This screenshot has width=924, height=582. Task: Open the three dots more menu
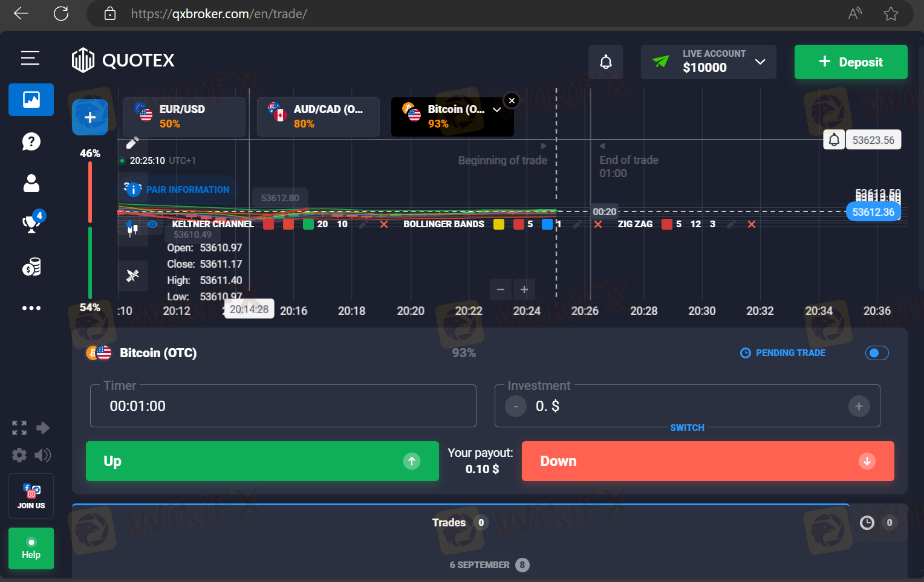point(31,308)
